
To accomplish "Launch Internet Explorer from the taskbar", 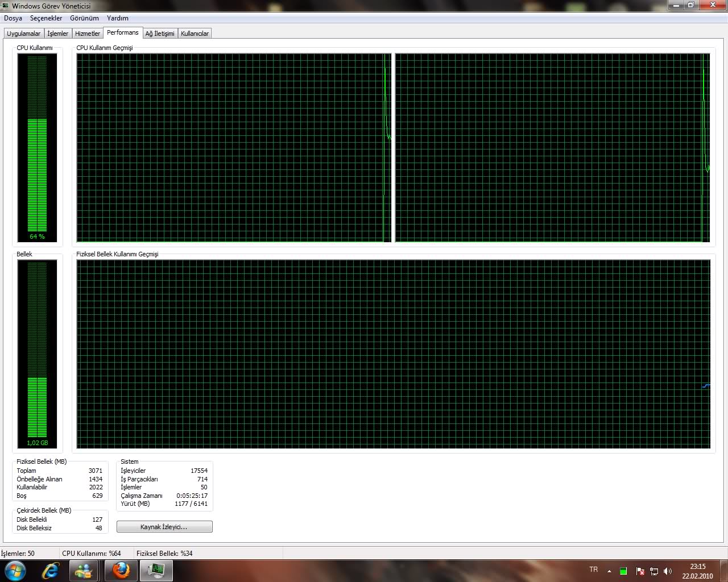I will point(51,570).
